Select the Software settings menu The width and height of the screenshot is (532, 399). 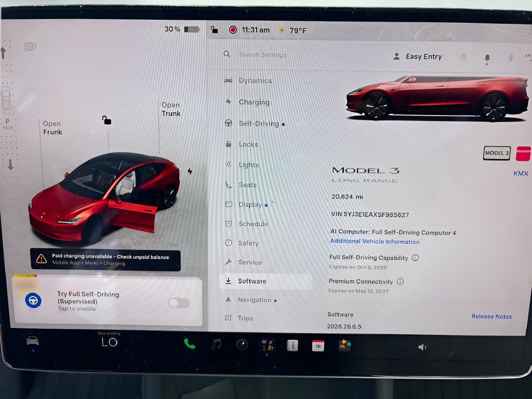coord(265,281)
